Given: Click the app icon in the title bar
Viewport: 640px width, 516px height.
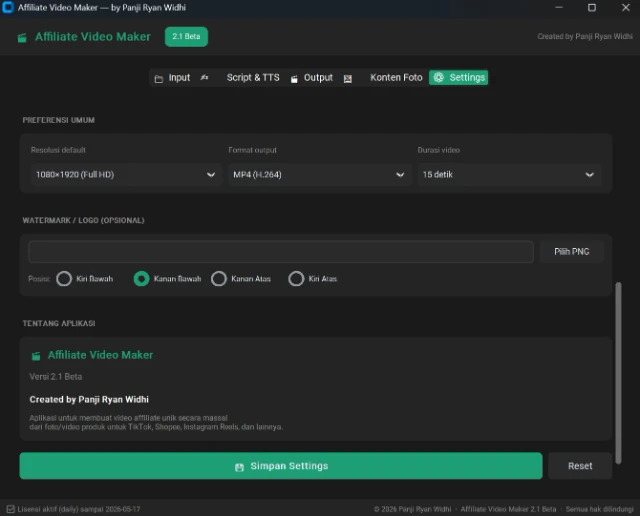Looking at the screenshot, I should coord(8,7).
